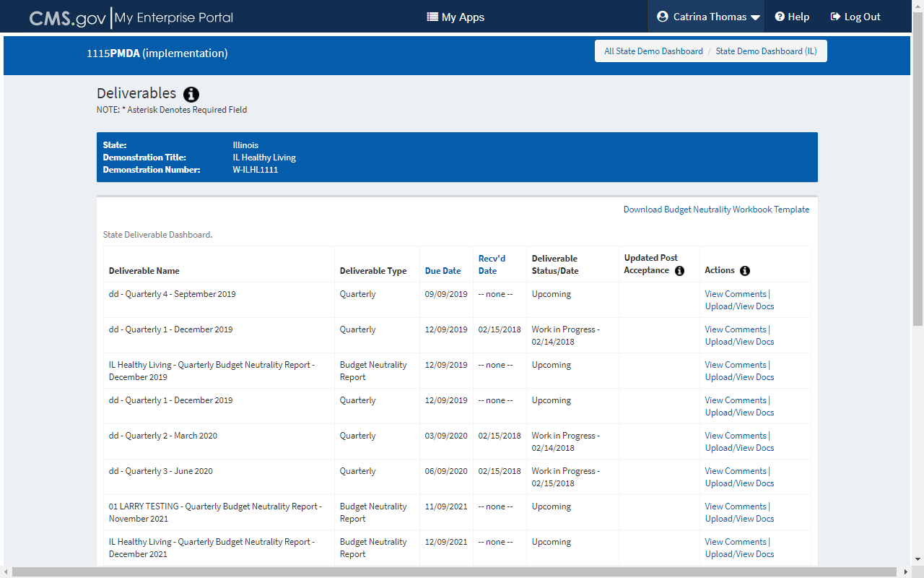The width and height of the screenshot is (924, 578).
Task: Click the user profile avatar icon
Action: click(663, 17)
